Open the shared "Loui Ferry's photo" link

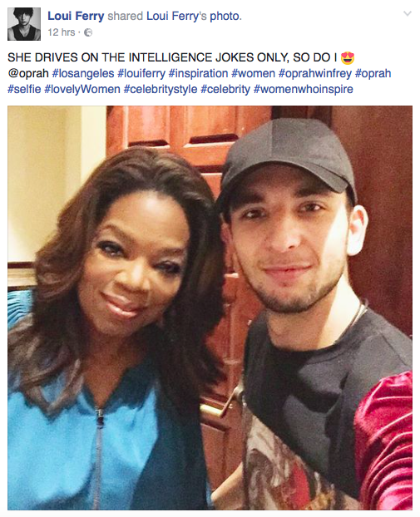(x=193, y=16)
